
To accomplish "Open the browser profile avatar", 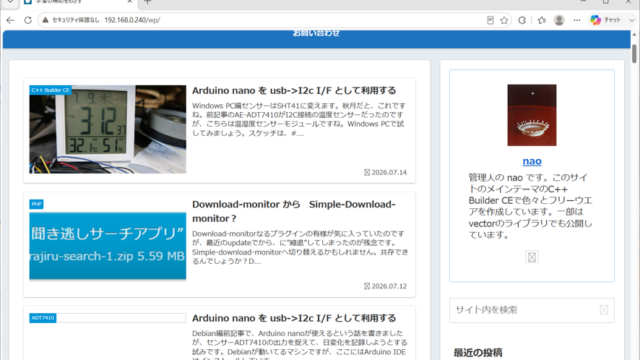I will point(559,20).
